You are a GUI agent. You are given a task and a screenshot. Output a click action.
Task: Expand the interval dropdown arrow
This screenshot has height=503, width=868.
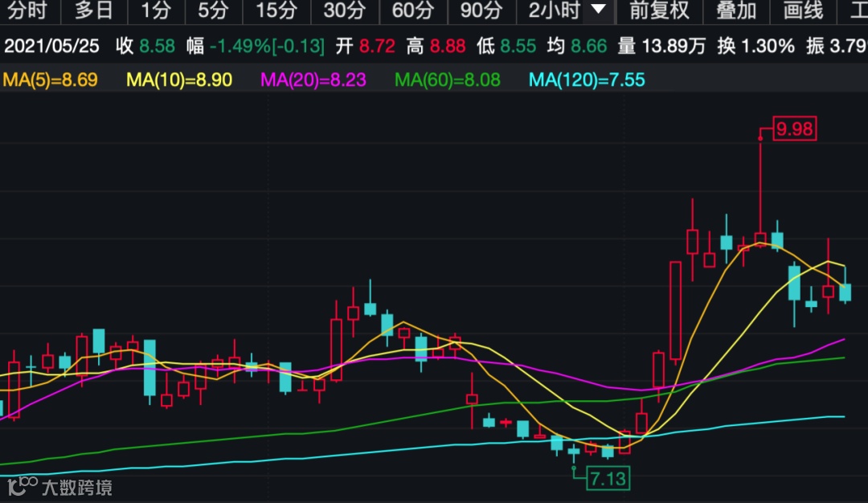[x=598, y=10]
